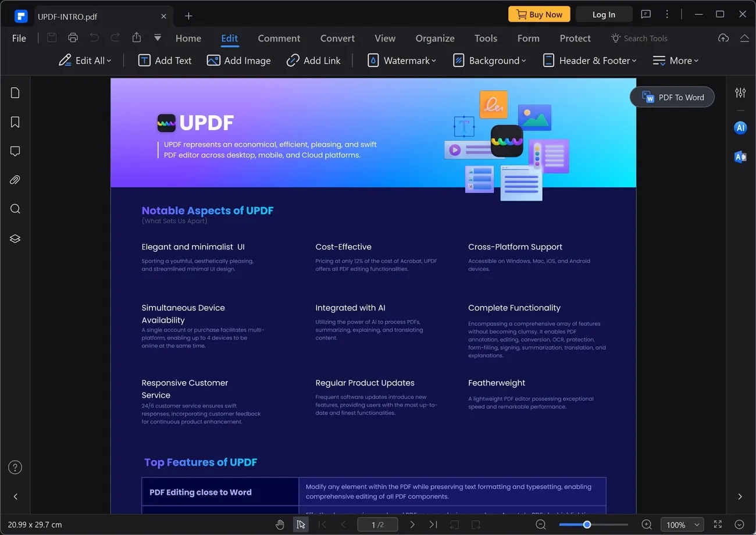This screenshot has width=756, height=535.
Task: Add a new tab with plus icon
Action: tap(188, 16)
